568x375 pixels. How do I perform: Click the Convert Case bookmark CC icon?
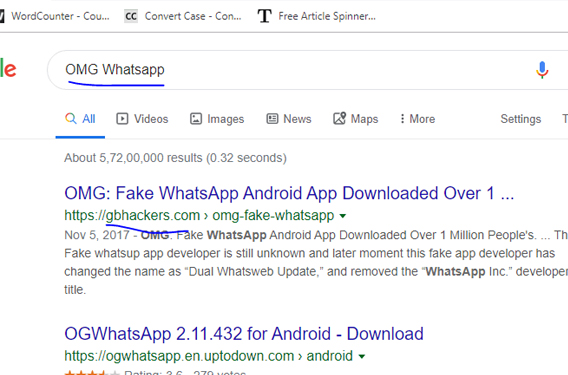[x=131, y=16]
